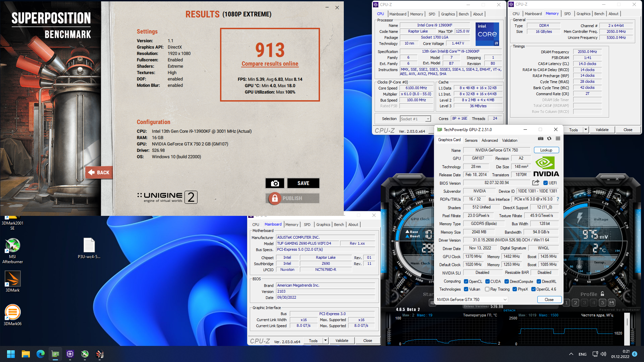This screenshot has height=362, width=644.
Task: Launch Microsoft Edge from the taskbar
Action: click(41, 354)
